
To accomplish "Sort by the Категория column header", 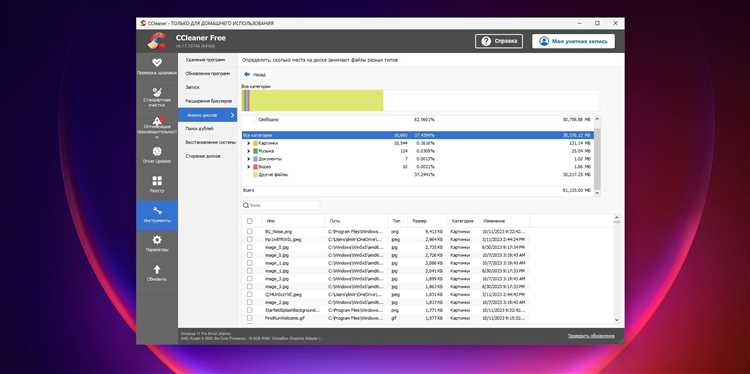I will pyautogui.click(x=463, y=221).
